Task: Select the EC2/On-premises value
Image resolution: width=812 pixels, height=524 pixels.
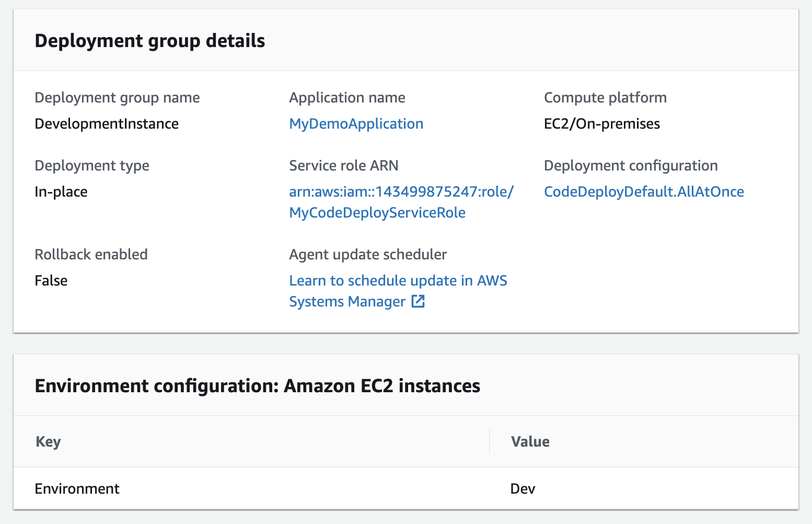Action: [x=602, y=124]
